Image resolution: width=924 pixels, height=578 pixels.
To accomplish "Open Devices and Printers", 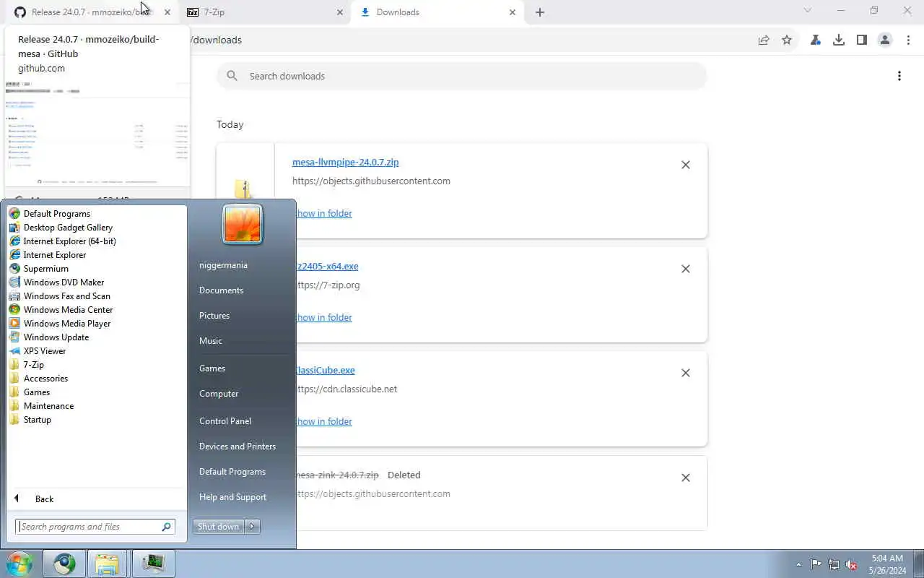I will pos(237,447).
